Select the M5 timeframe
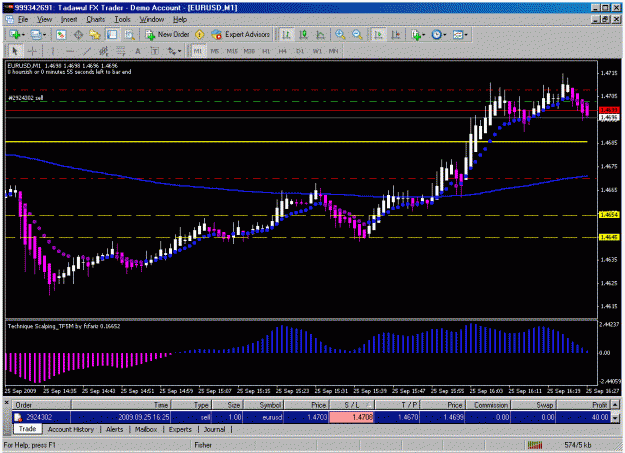Viewport: 625px width, 453px height. point(215,51)
